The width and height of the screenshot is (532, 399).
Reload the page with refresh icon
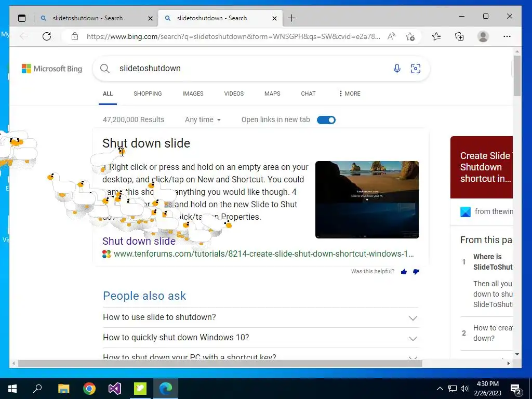(47, 36)
